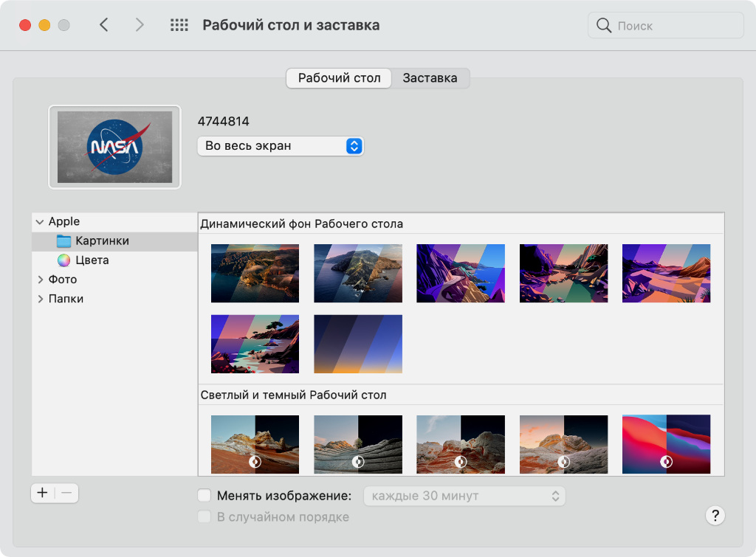
Task: Click the plus button to add folder
Action: coord(42,493)
